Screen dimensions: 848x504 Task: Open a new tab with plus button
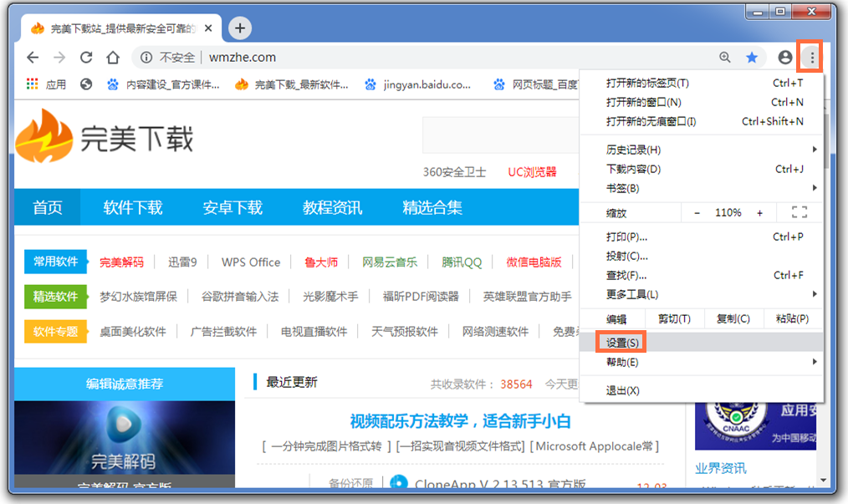click(240, 28)
